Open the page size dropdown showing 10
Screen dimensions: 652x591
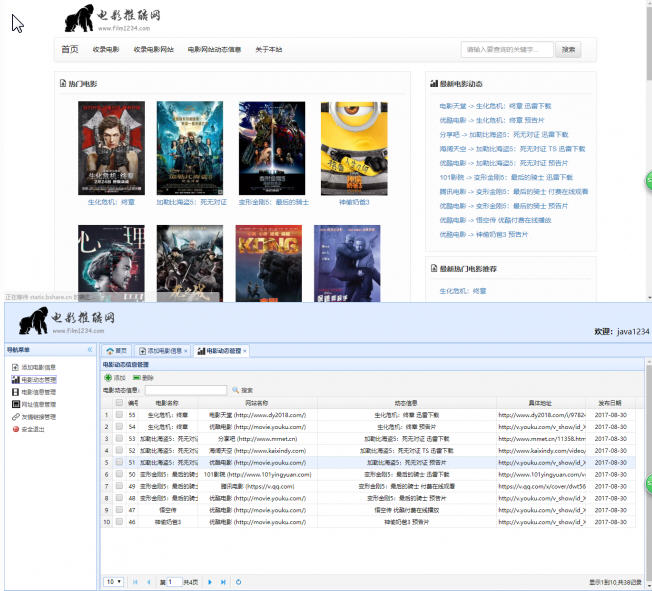(x=113, y=581)
